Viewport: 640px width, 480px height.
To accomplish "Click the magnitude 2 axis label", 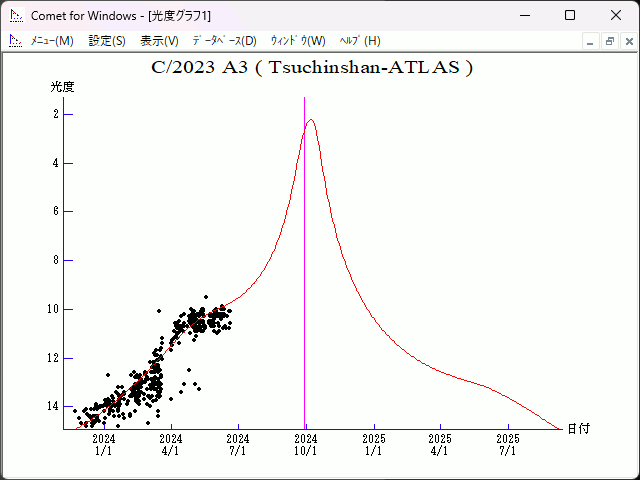I will pos(56,114).
